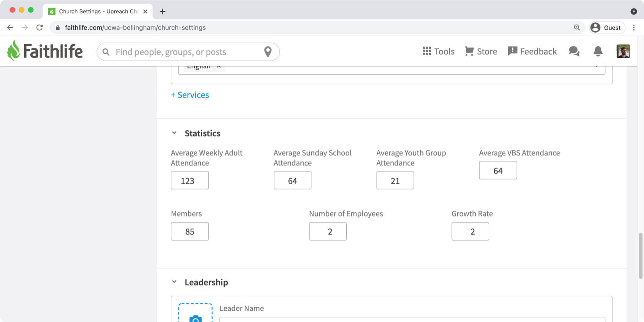Open a new browser tab

click(x=163, y=11)
